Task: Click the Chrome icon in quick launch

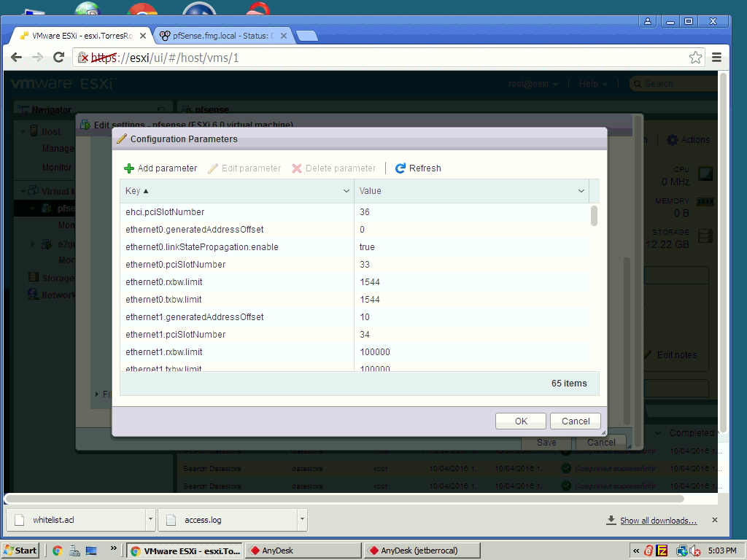Action: pos(58,551)
